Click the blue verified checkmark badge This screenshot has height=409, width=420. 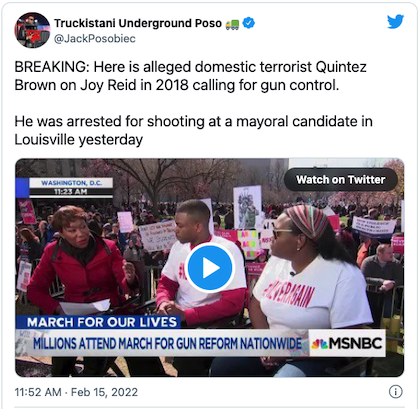pos(248,23)
